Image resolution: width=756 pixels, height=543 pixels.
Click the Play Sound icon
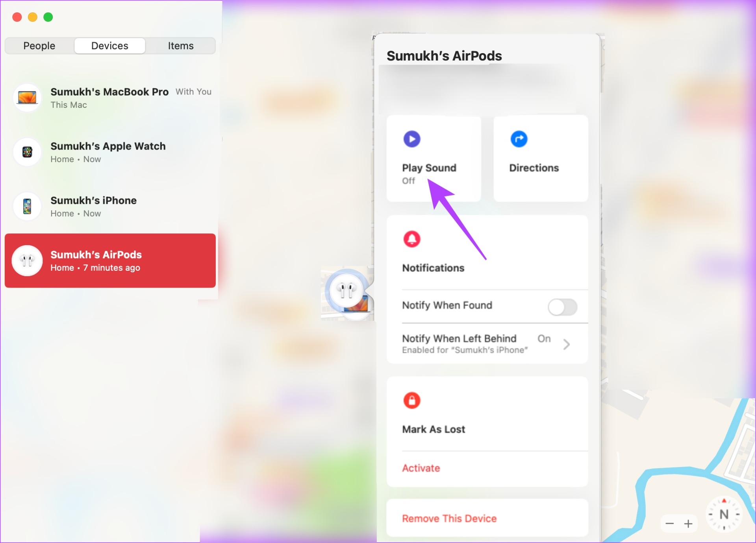tap(412, 139)
